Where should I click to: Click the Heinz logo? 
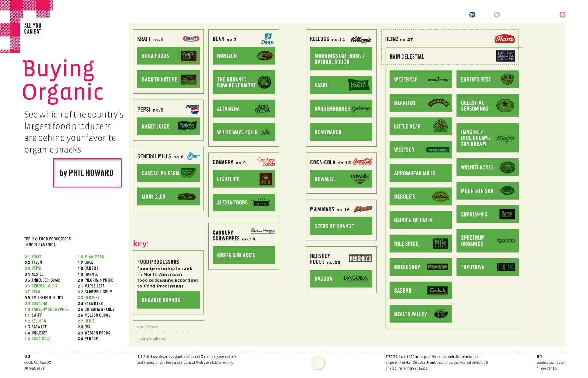tap(504, 39)
